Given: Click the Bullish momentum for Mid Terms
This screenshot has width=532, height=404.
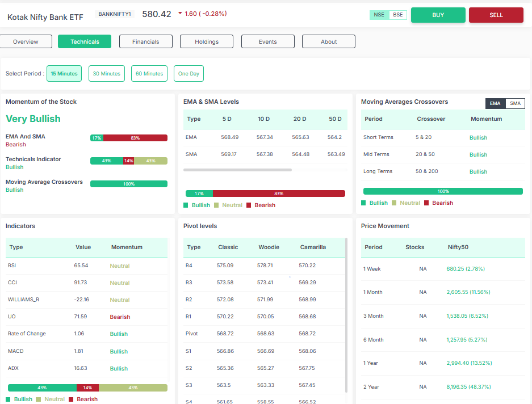Looking at the screenshot, I should pos(479,155).
